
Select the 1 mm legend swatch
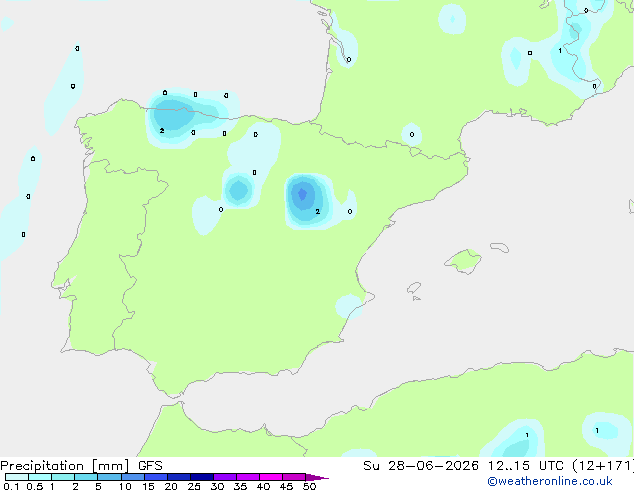click(x=63, y=477)
